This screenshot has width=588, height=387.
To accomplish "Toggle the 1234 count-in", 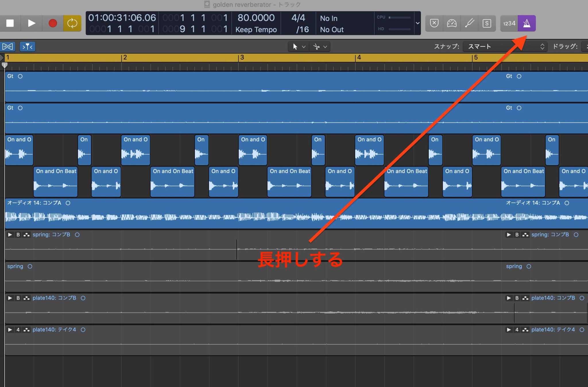I will [509, 23].
